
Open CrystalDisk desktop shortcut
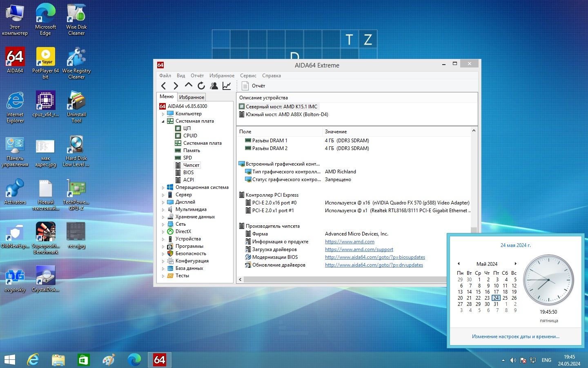(46, 279)
